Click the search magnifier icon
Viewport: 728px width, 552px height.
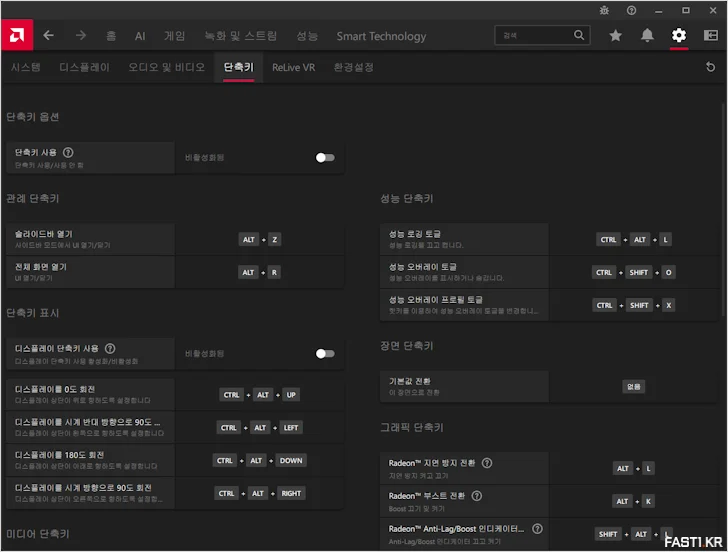578,35
